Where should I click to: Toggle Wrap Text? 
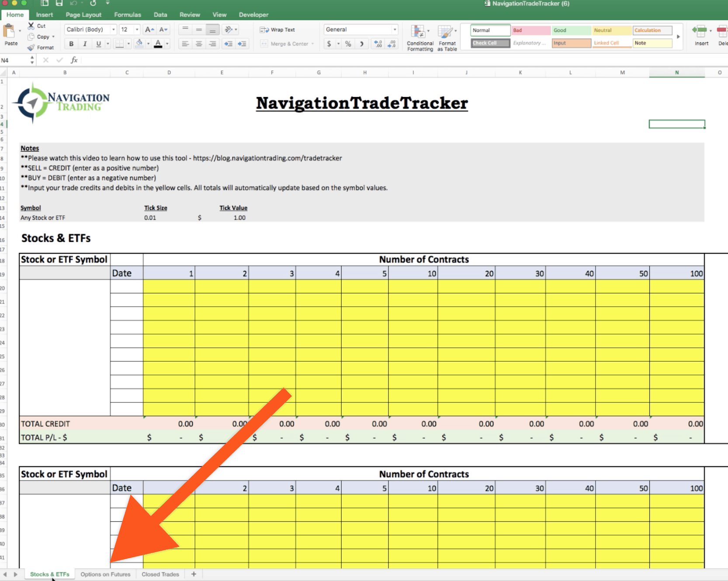click(x=277, y=30)
